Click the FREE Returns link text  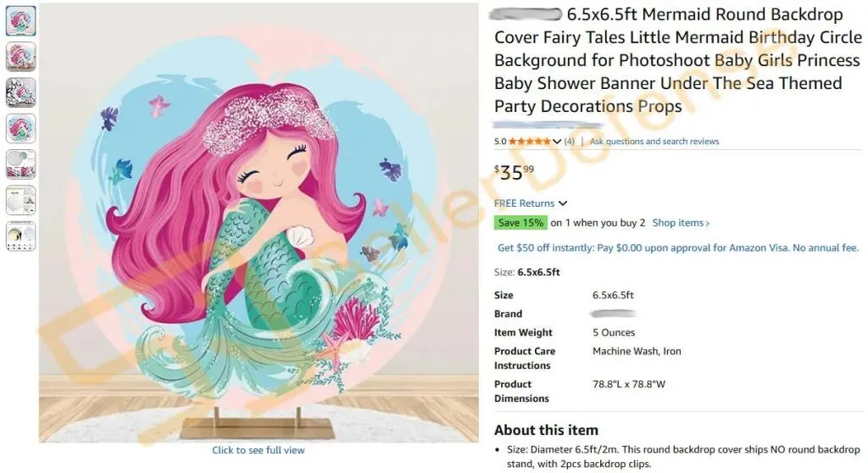524,203
